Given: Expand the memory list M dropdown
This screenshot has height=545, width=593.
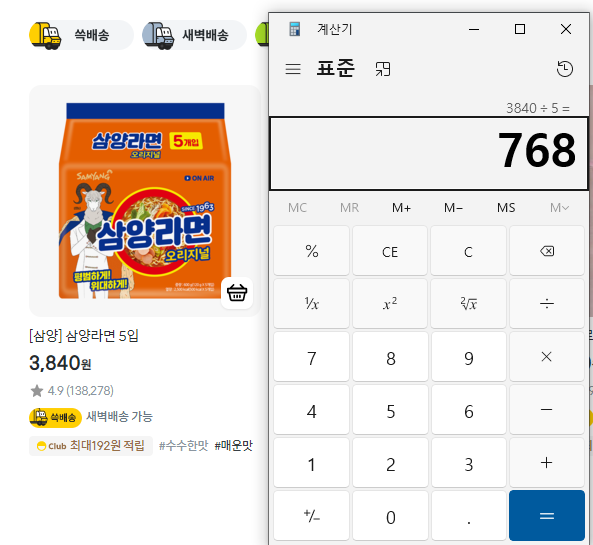Looking at the screenshot, I should [559, 208].
